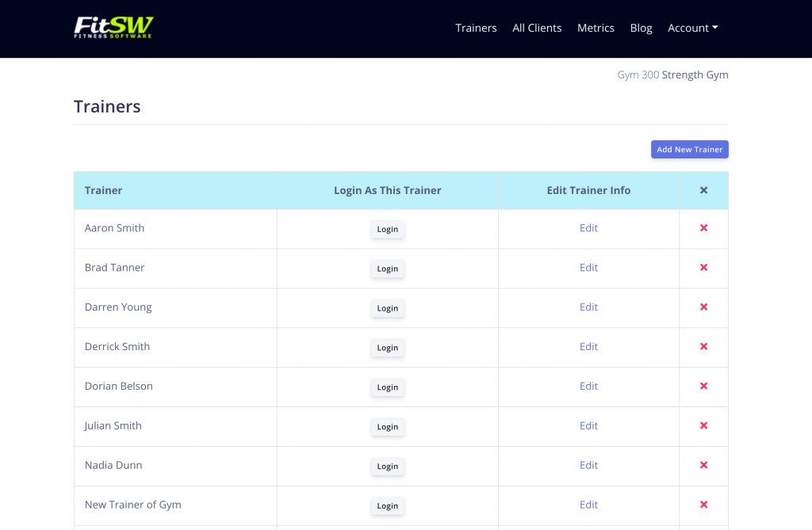Login as New Trainer of Gym
The height and width of the screenshot is (530, 812).
pos(387,506)
